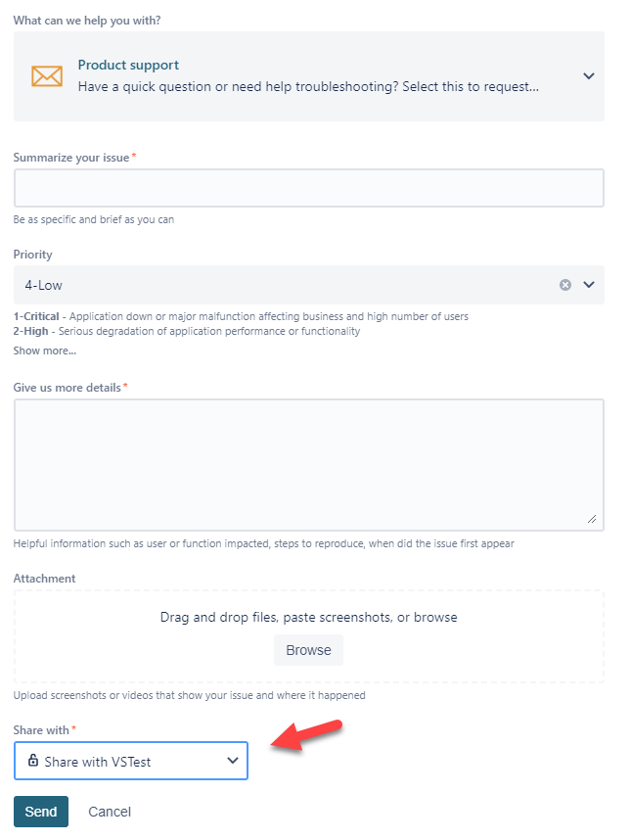Open the Priority dropdown arrow
Viewport: 630px width, 840px height.
click(589, 285)
